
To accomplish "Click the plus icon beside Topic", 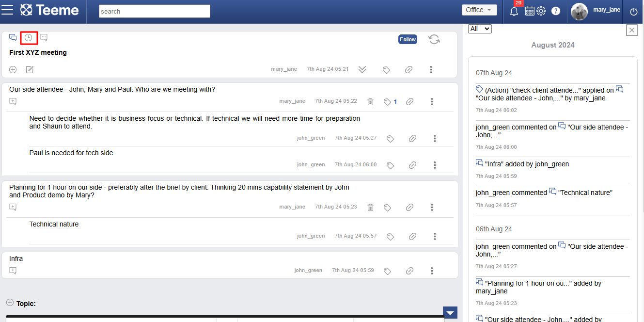I will 10,303.
